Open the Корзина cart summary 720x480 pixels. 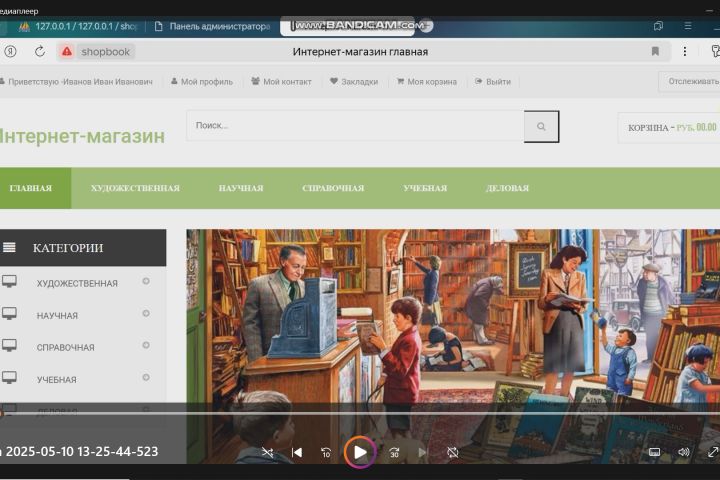(669, 127)
